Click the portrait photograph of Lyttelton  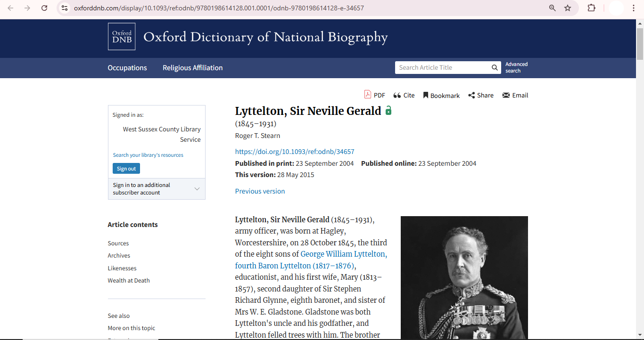(464, 278)
